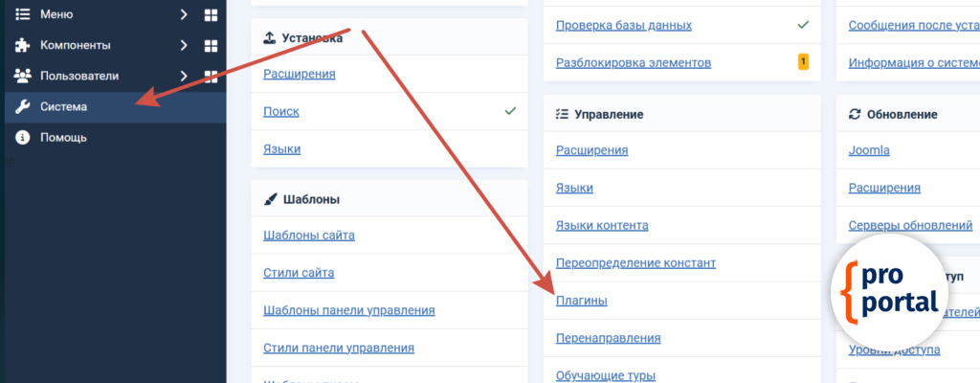Screen dimensions: 980x383
Task: Expand the Пользователи submenu chevron
Action: point(184,76)
